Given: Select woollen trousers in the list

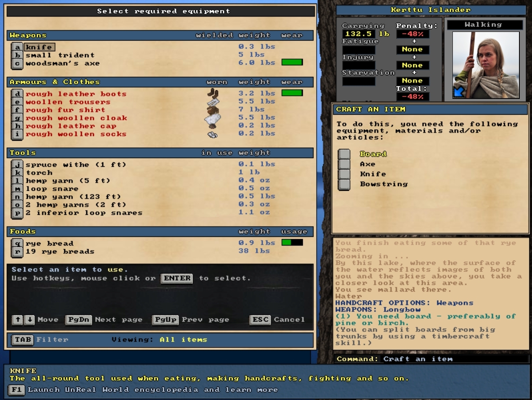Looking at the screenshot, I should (68, 102).
